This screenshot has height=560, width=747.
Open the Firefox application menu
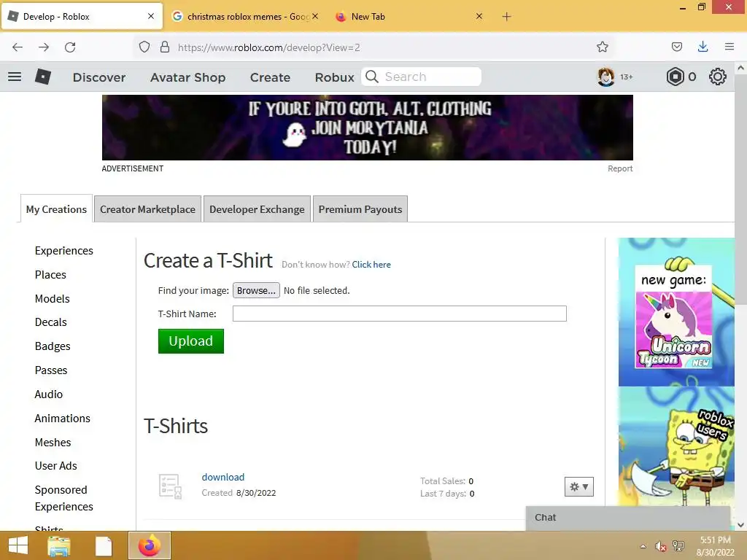coord(729,47)
